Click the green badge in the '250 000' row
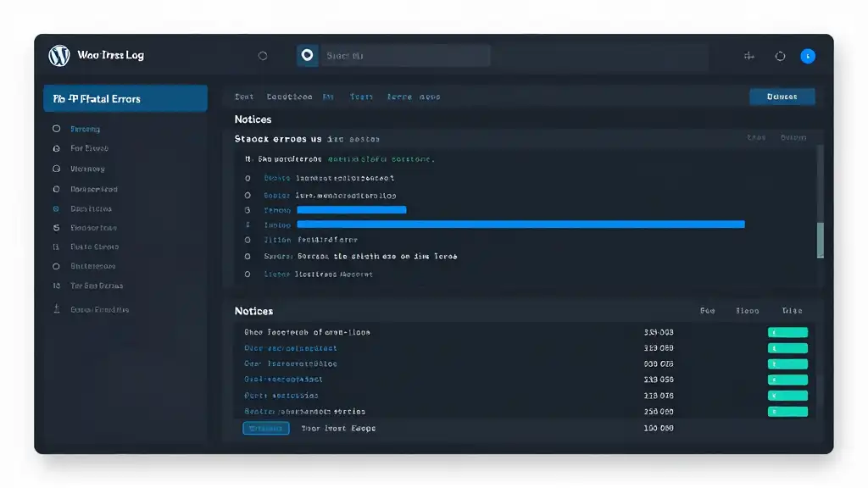Screen dimensions: 868x488 (787, 412)
